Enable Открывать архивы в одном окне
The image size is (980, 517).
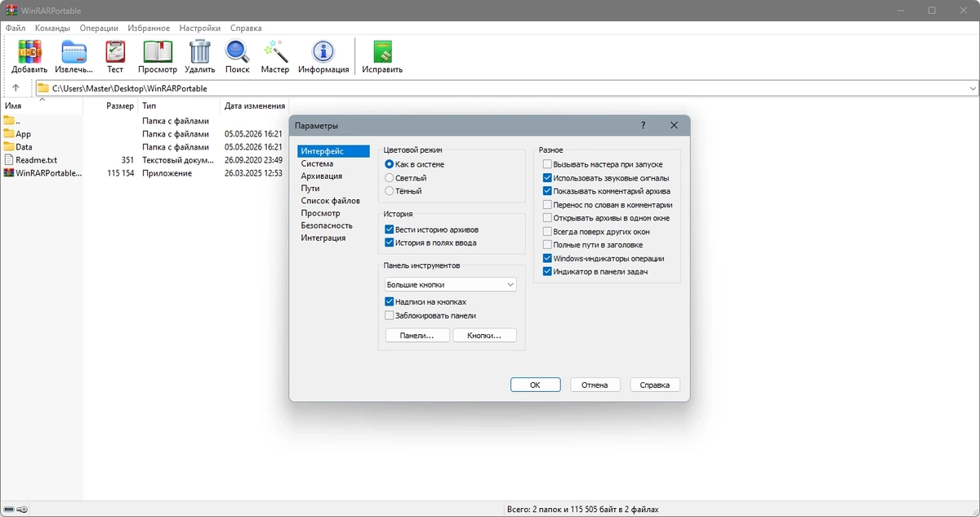547,218
